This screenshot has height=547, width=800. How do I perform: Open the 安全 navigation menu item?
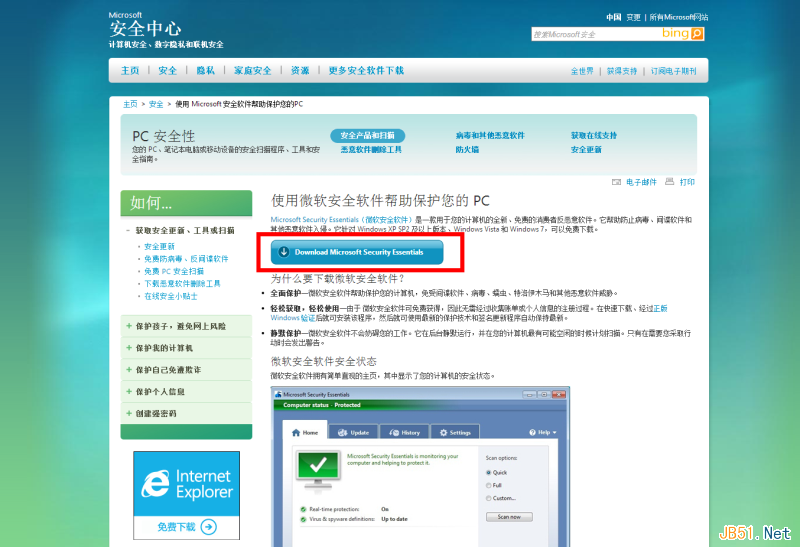point(167,70)
